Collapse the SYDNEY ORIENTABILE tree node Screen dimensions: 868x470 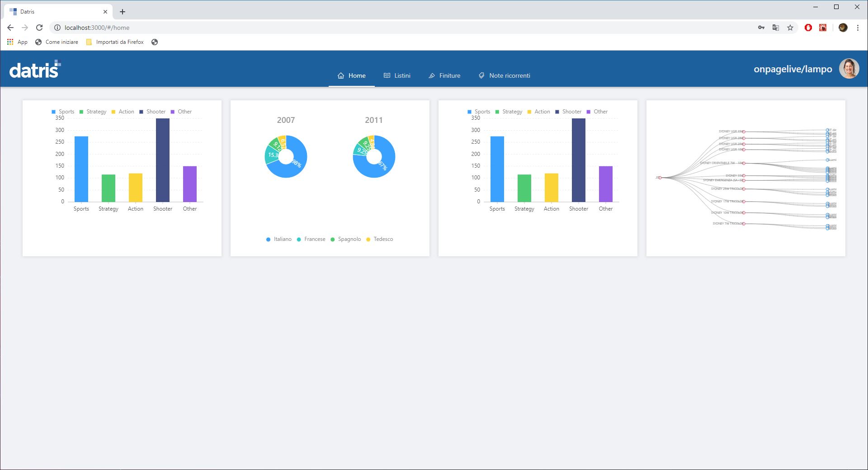744,163
